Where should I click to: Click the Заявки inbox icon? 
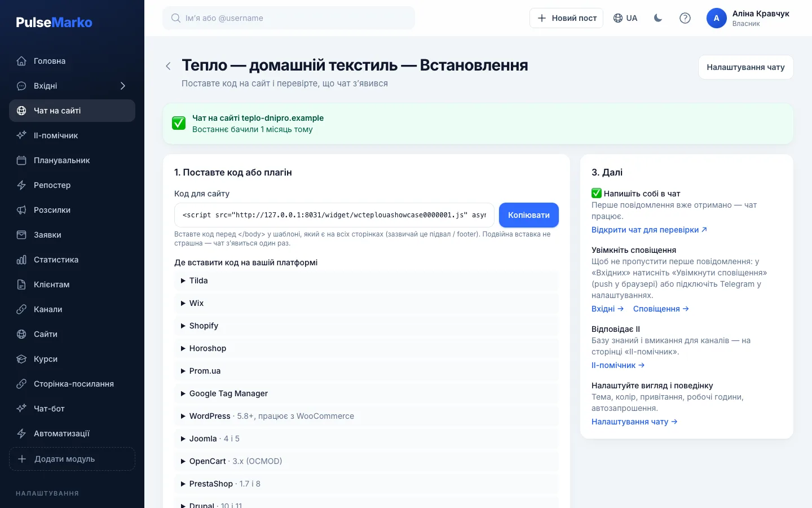(x=21, y=235)
